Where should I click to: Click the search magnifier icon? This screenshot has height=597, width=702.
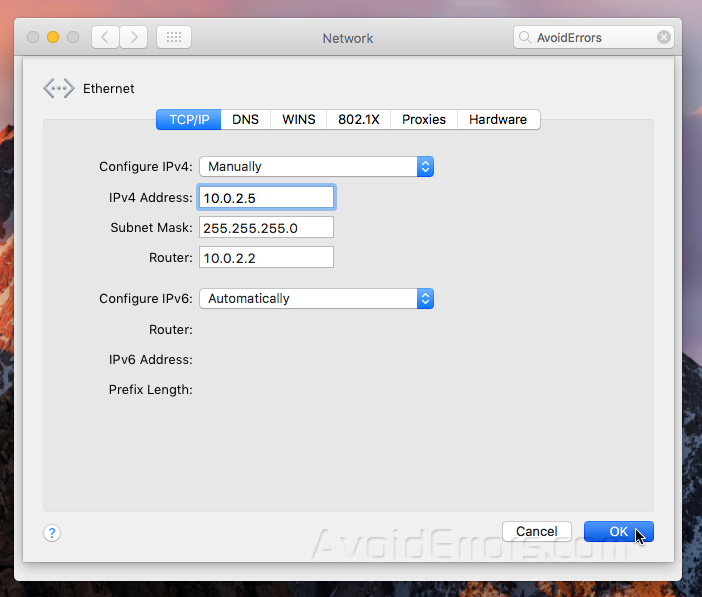pos(525,38)
